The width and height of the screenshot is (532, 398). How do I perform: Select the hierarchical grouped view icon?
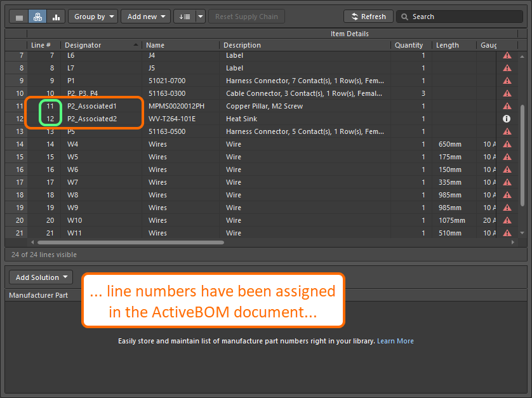pos(37,17)
